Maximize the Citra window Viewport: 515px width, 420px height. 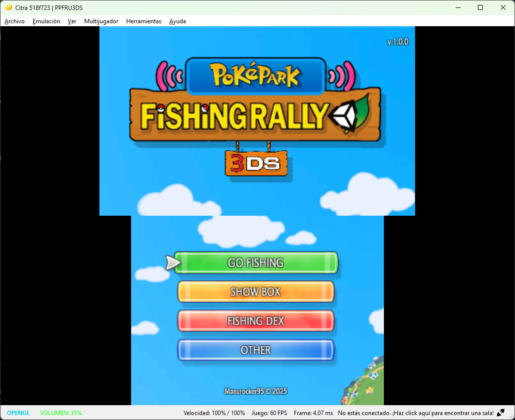point(480,7)
